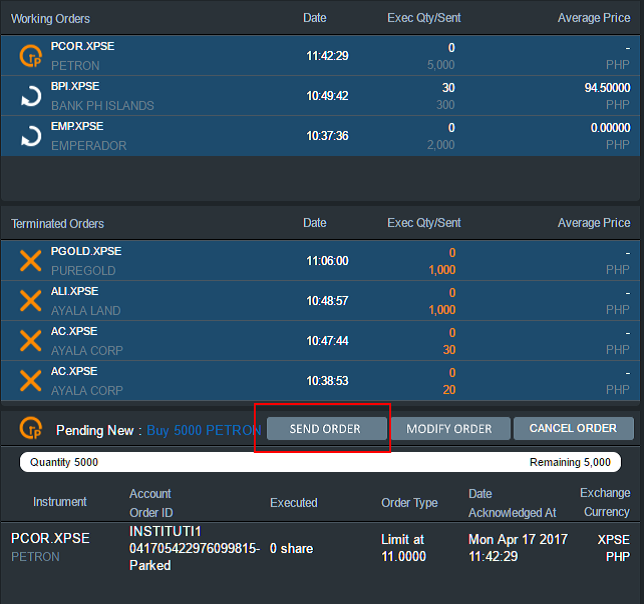Click the 10:47:44 time in AC.XPSE row

327,341
